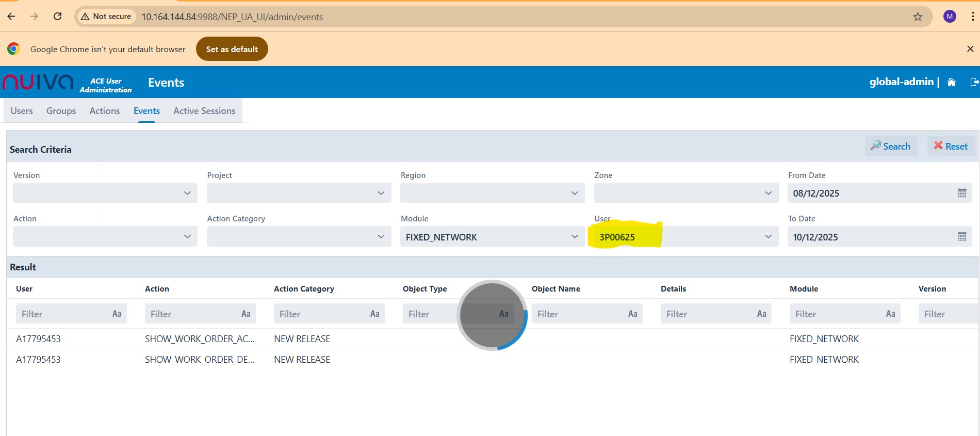Click the Reset button
The width and height of the screenshot is (980, 436).
pyautogui.click(x=951, y=147)
